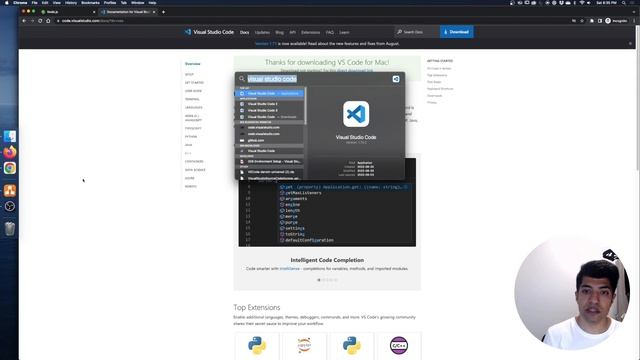Screen dimensions: 640x360
Task: Click the Overview sidebar link
Action: 193,64
